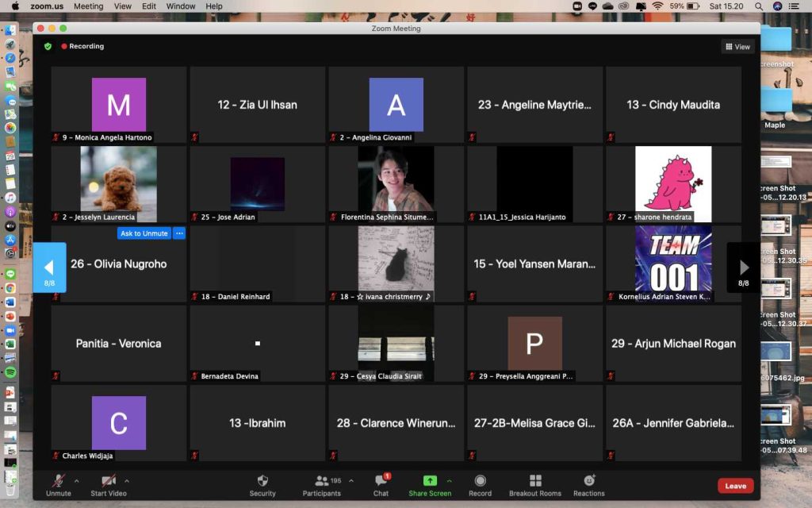Open more options on Olivia Nugroho tile
812x508 pixels.
[179, 233]
